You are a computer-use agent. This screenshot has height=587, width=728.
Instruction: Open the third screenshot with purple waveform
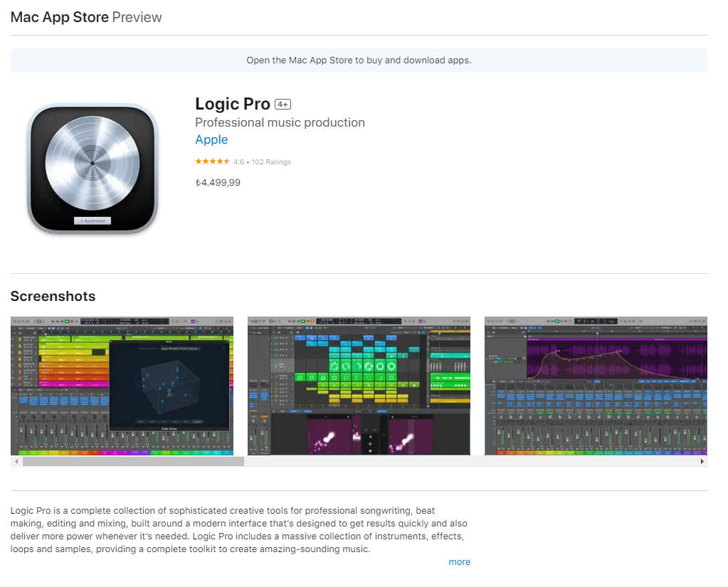[596, 386]
